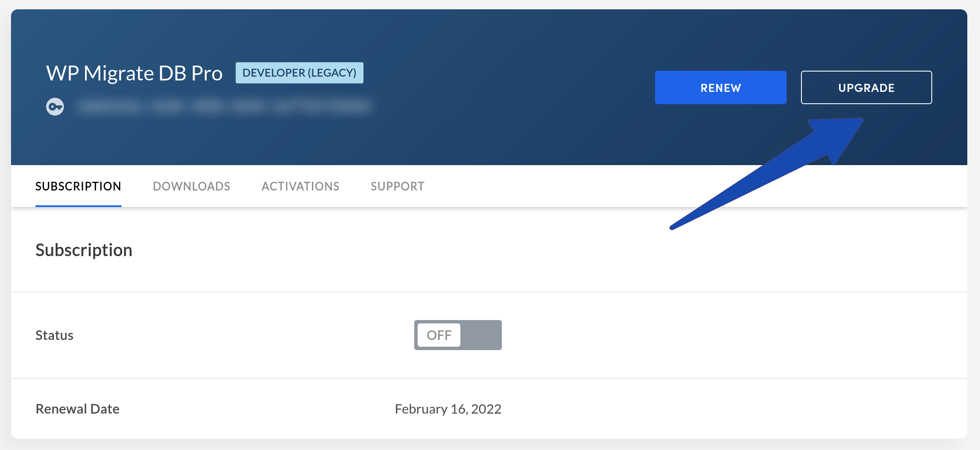Click the white OFF handle of the toggle
This screenshot has width=980, height=450.
(439, 335)
